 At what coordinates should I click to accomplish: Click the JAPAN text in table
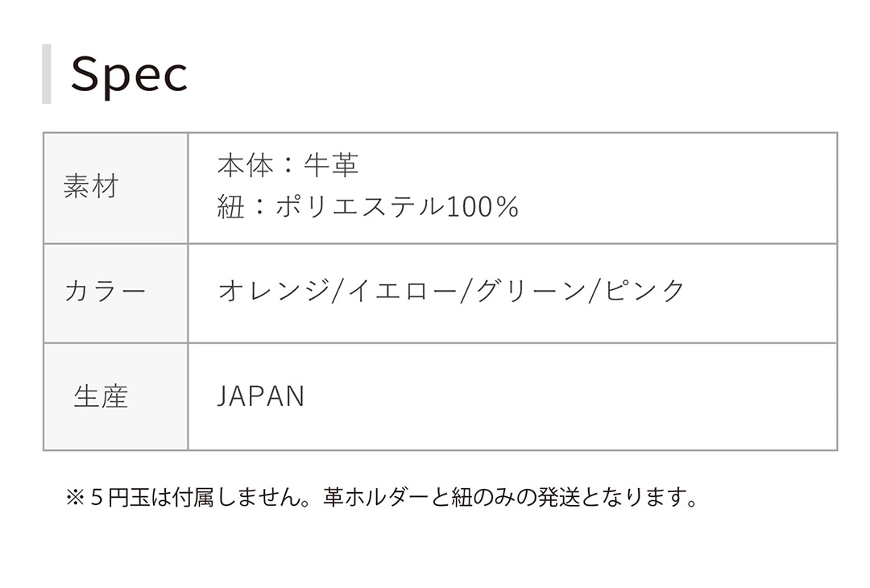click(x=261, y=397)
